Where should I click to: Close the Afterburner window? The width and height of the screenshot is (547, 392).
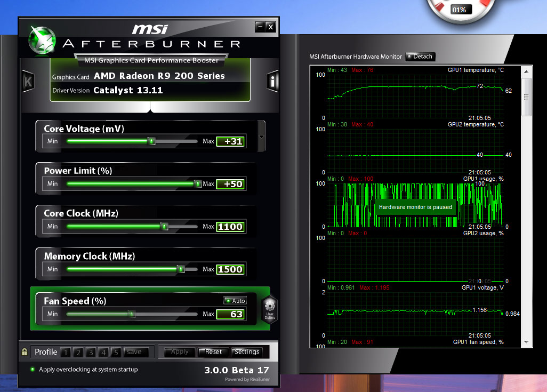click(271, 27)
